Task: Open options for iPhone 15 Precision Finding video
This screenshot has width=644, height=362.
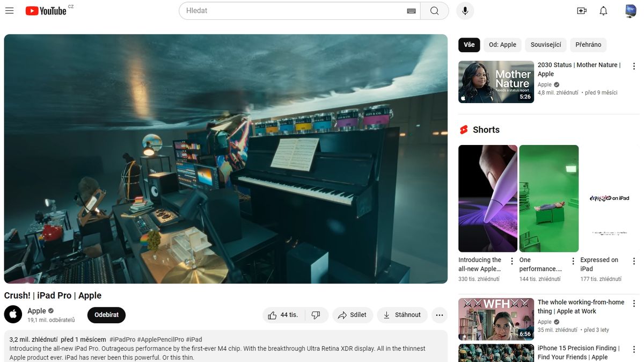Action: click(634, 349)
